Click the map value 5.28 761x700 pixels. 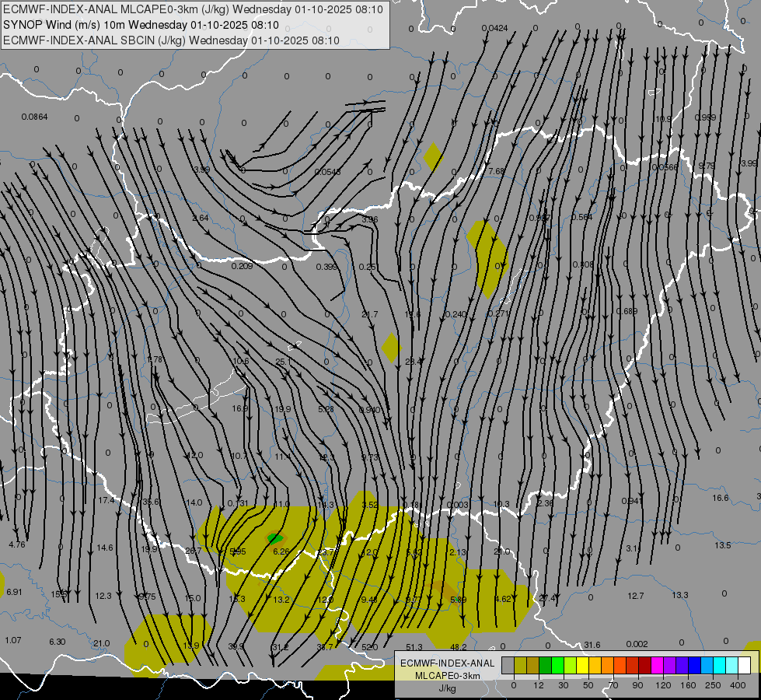tap(326, 410)
